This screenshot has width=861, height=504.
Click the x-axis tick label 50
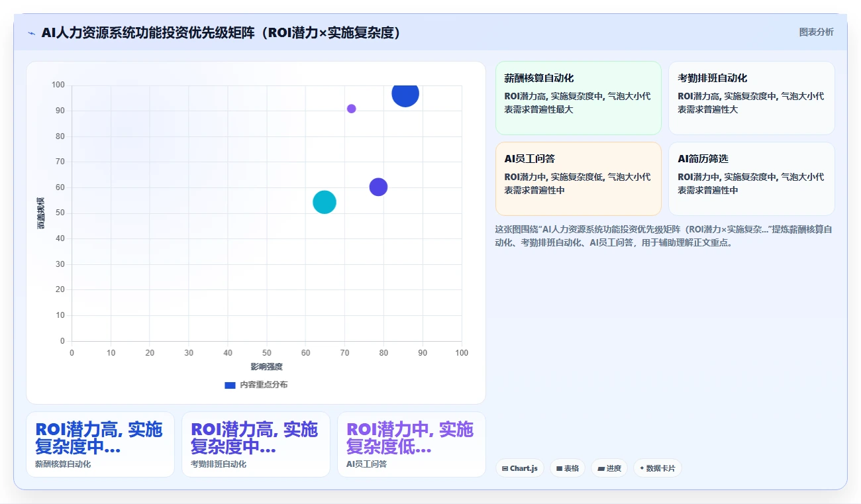[x=267, y=353]
